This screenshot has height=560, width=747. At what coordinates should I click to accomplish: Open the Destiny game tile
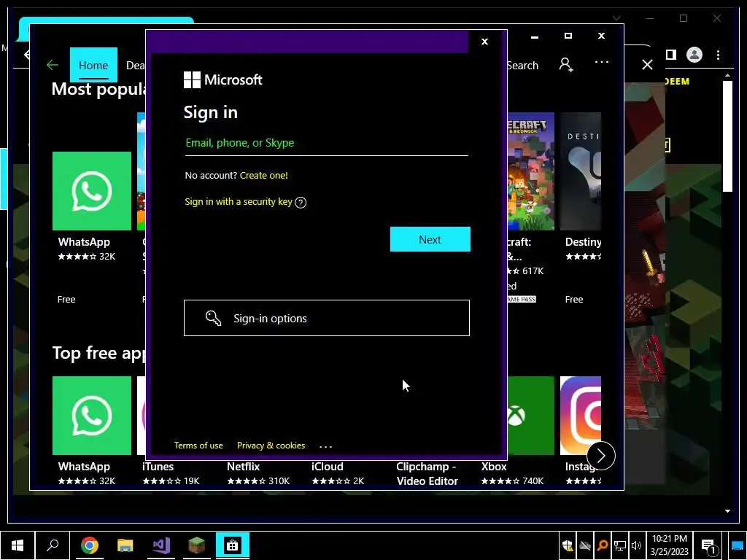pos(581,171)
